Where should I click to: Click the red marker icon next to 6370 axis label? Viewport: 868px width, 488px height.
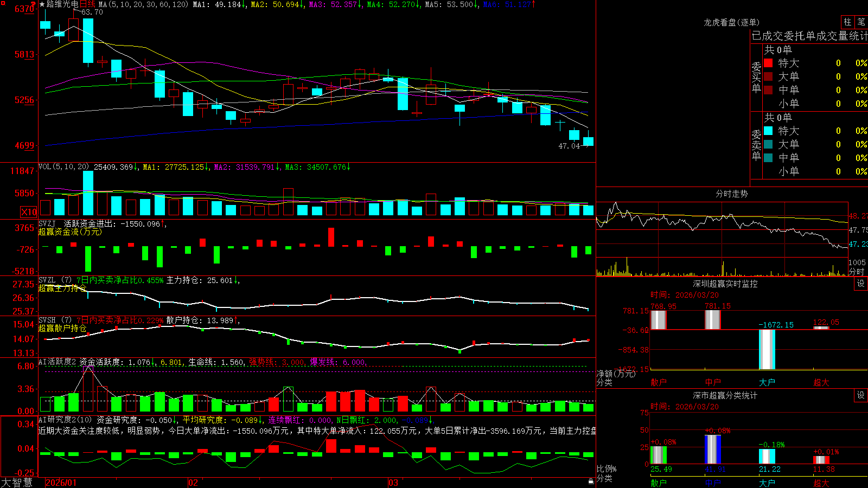point(34,4)
